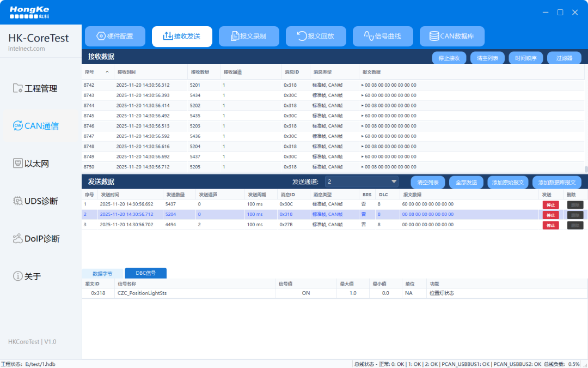Click the ON signal value cell
588x368 pixels.
point(306,293)
